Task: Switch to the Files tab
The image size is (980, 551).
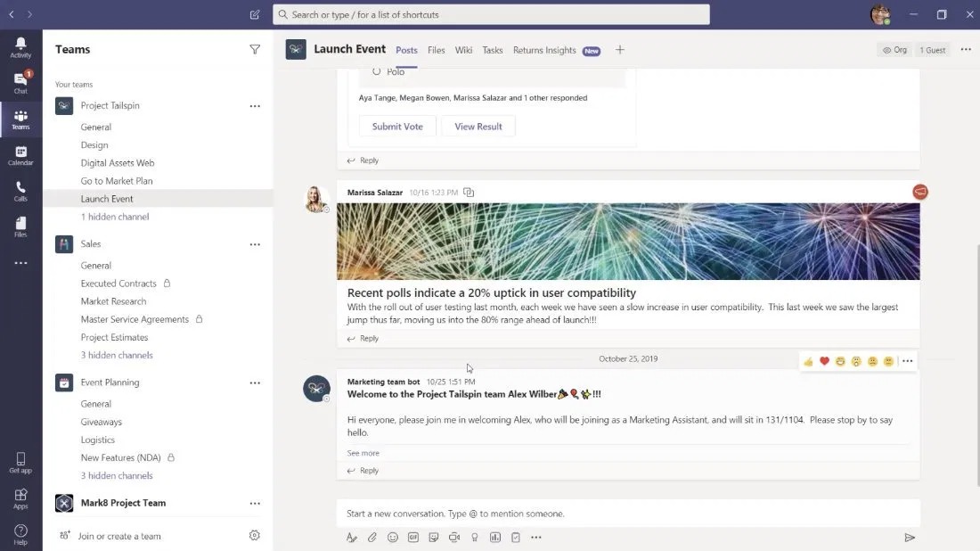Action: (436, 50)
